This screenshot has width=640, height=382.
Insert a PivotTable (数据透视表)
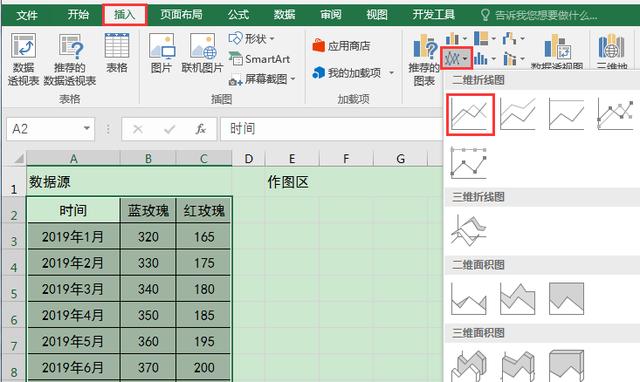click(x=23, y=60)
